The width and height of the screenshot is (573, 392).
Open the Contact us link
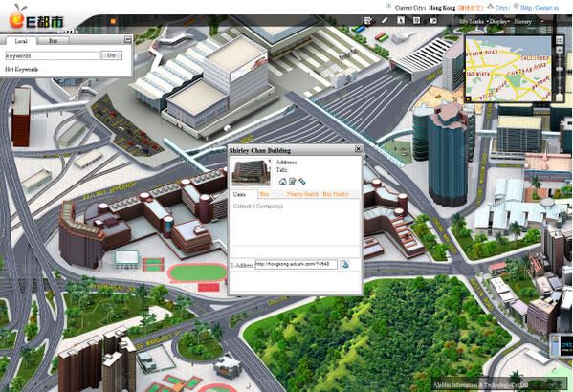(546, 7)
